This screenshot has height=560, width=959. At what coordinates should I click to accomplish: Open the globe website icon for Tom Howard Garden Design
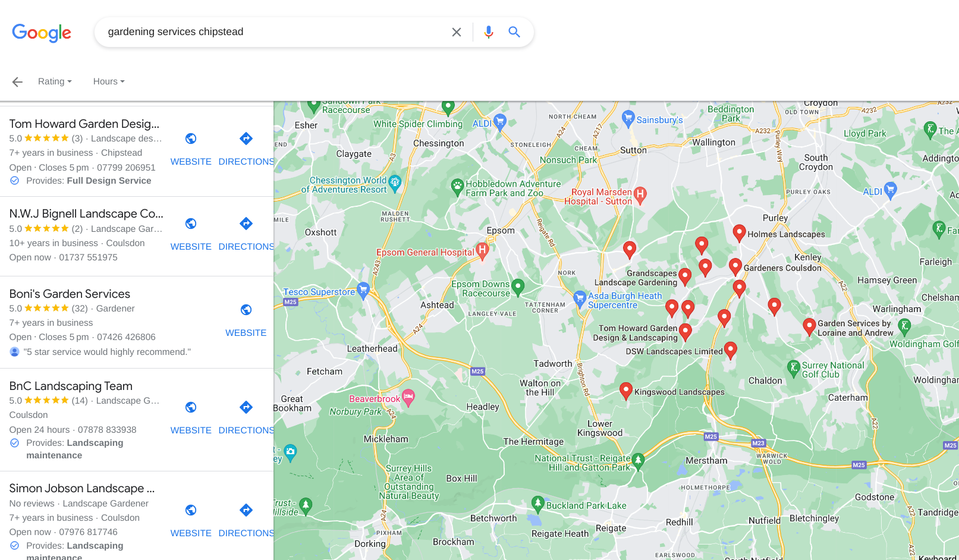[191, 139]
